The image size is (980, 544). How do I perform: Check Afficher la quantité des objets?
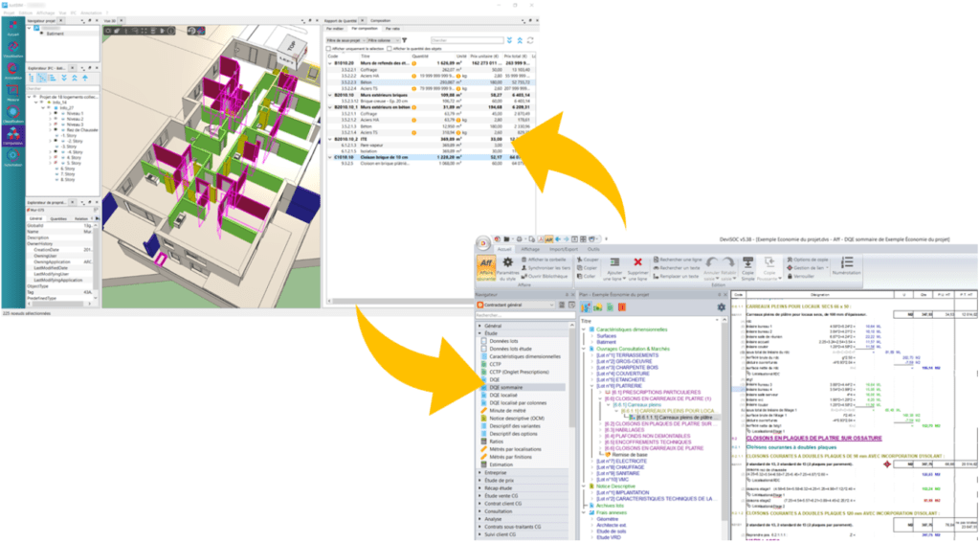click(390, 49)
